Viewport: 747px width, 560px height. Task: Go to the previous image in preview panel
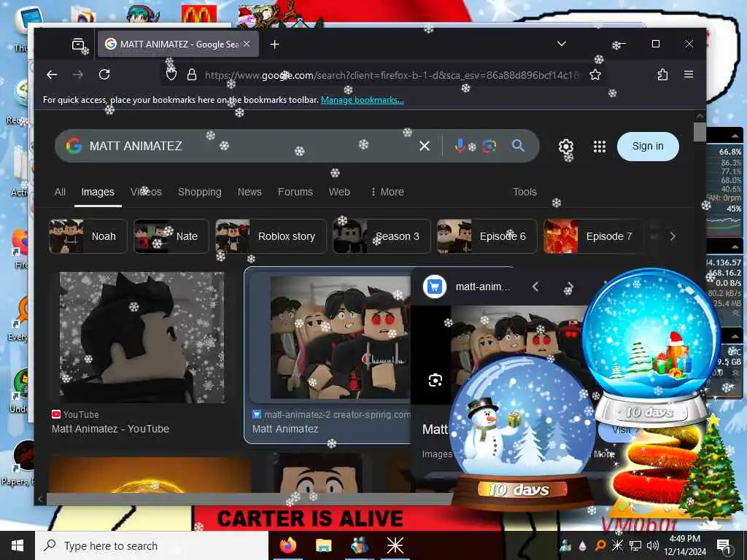point(535,287)
